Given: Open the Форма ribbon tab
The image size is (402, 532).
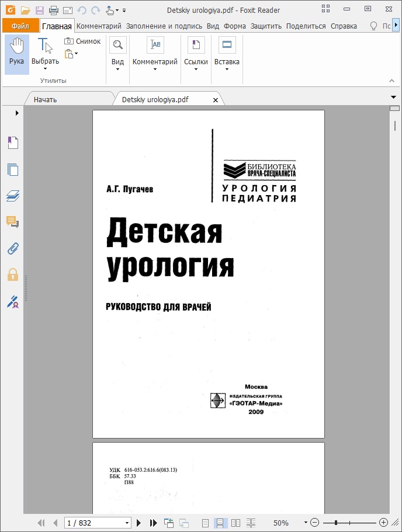Looking at the screenshot, I should coord(235,26).
